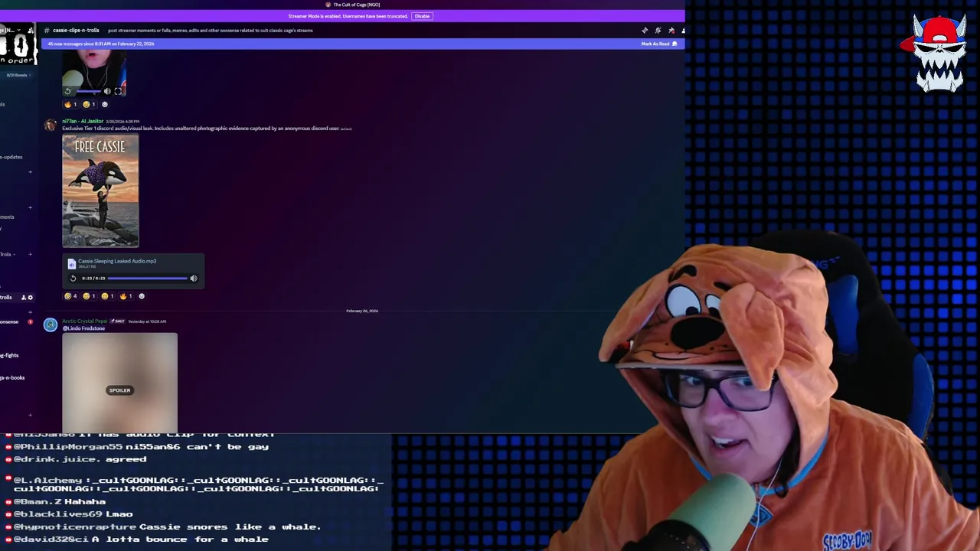This screenshot has width=980, height=551.
Task: Open the video clip in fullscreen
Action: [x=118, y=91]
